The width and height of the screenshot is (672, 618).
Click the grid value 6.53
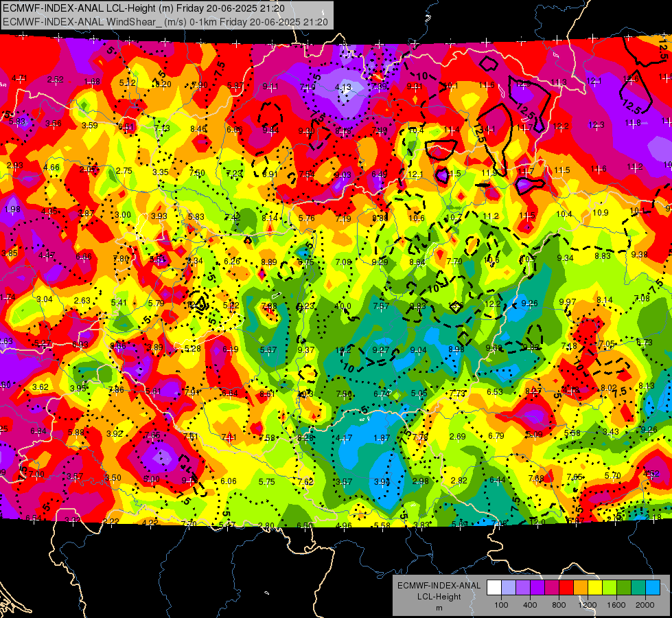(495, 391)
